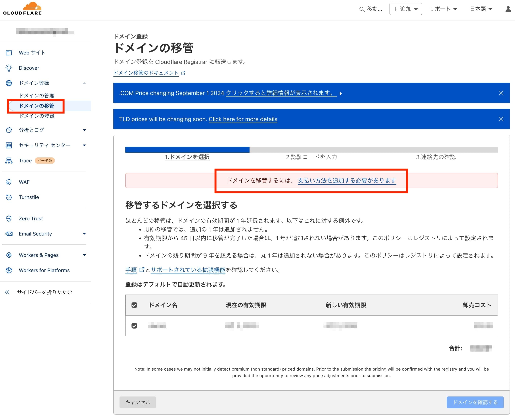Click the Click here for more details link
Viewport: 515px width, 420px height.
243,119
